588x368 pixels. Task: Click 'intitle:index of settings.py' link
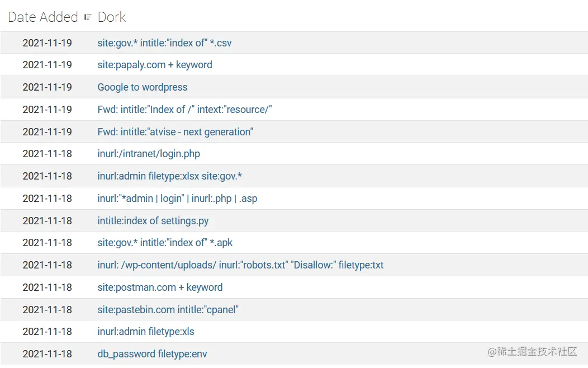153,221
